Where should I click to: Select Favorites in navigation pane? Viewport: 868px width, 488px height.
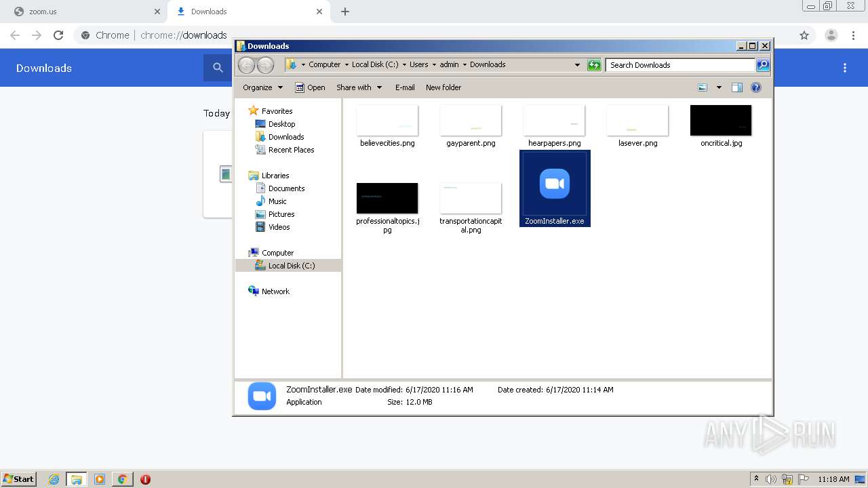pyautogui.click(x=271, y=111)
